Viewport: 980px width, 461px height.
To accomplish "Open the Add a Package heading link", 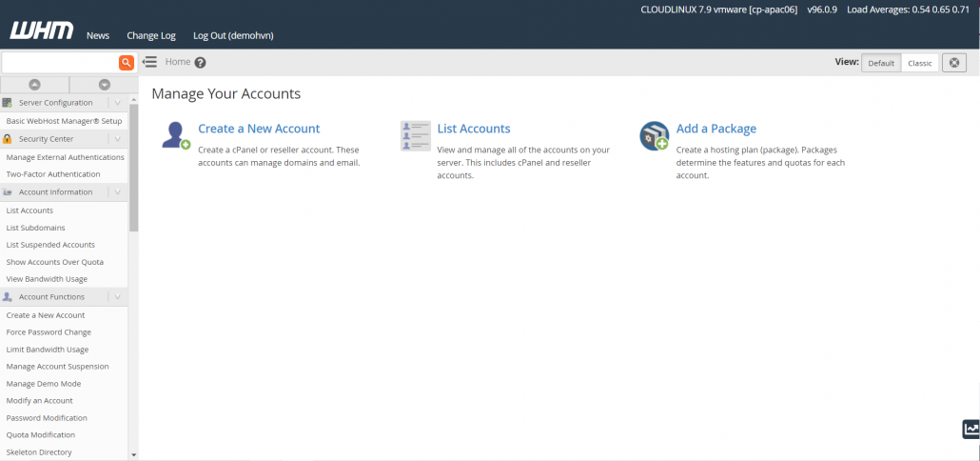I will coord(716,129).
